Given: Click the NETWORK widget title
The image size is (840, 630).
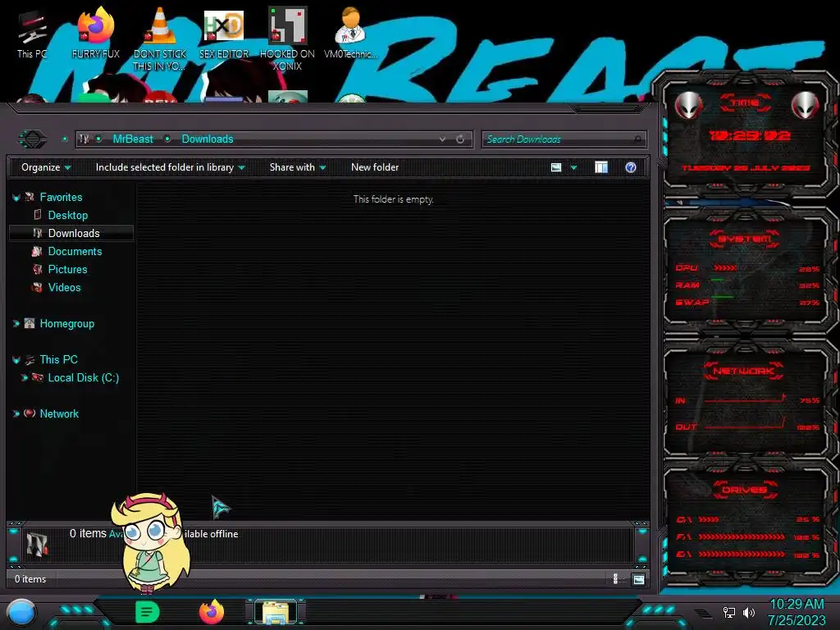Looking at the screenshot, I should click(743, 371).
